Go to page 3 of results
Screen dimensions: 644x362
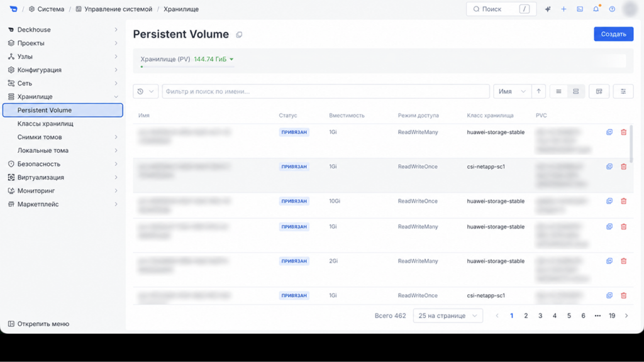[x=540, y=315]
